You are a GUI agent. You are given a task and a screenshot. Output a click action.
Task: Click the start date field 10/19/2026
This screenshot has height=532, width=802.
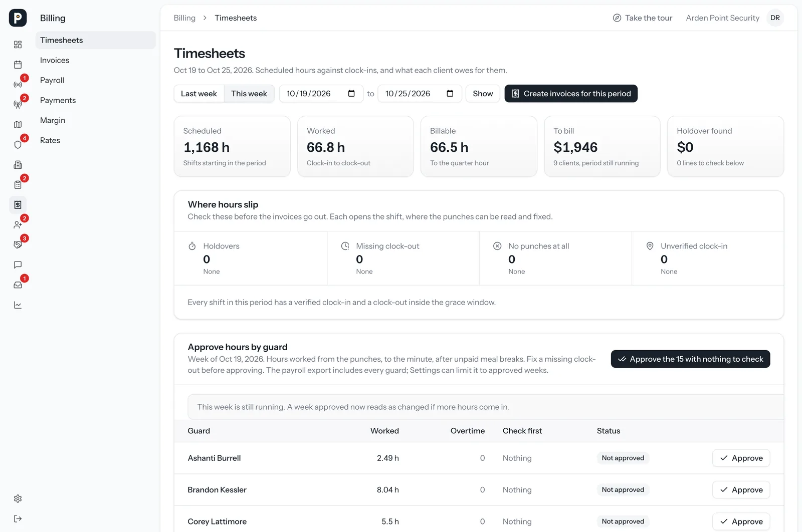[x=321, y=94]
